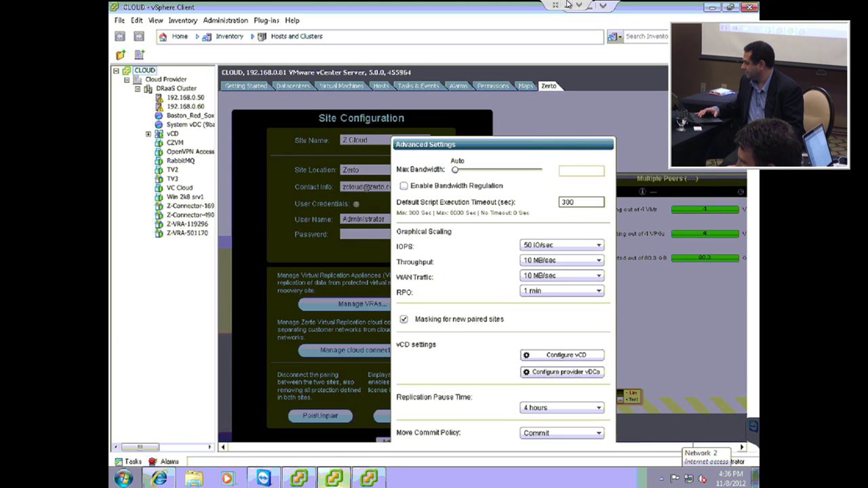
Task: Click the forward navigation arrow icon
Action: pos(139,36)
